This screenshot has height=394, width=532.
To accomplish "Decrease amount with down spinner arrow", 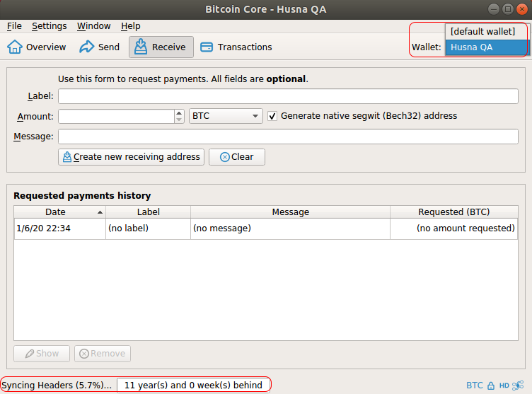I will 179,120.
